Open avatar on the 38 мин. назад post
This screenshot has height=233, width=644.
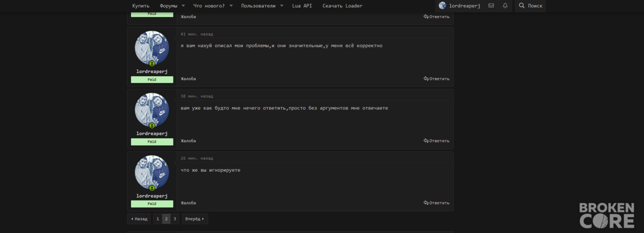tap(152, 110)
